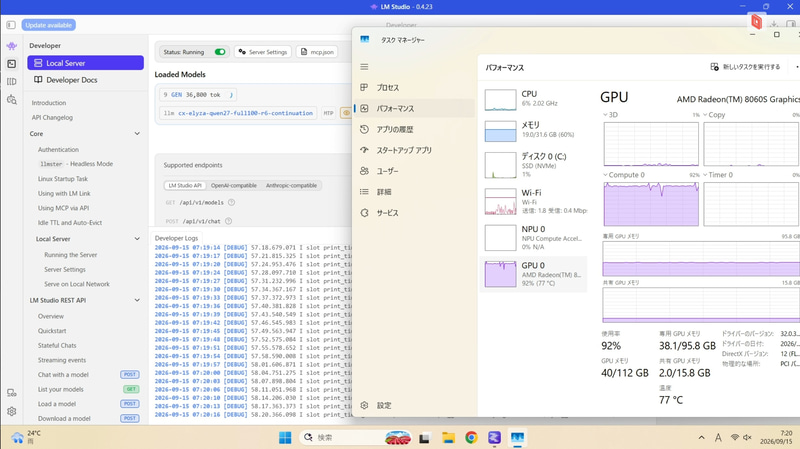Select メモリ performance item

[x=533, y=130]
